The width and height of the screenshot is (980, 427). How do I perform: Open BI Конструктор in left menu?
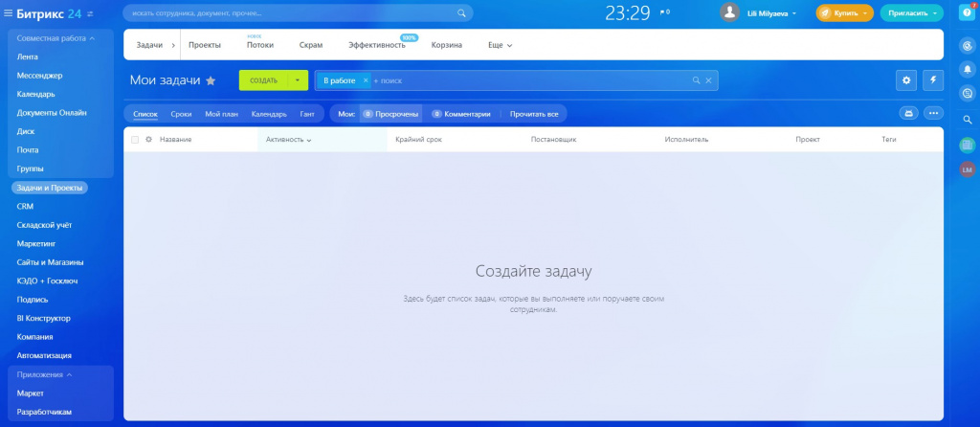[44, 318]
